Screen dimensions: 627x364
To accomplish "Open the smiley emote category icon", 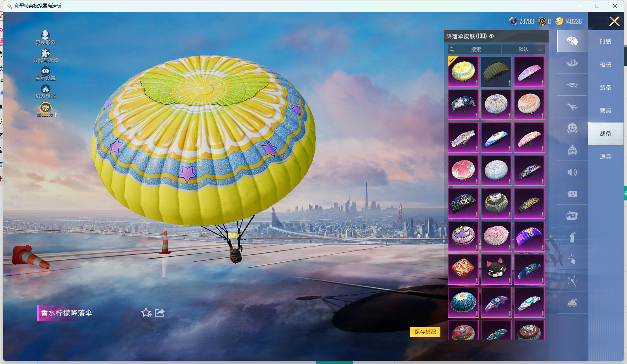I will (572, 128).
